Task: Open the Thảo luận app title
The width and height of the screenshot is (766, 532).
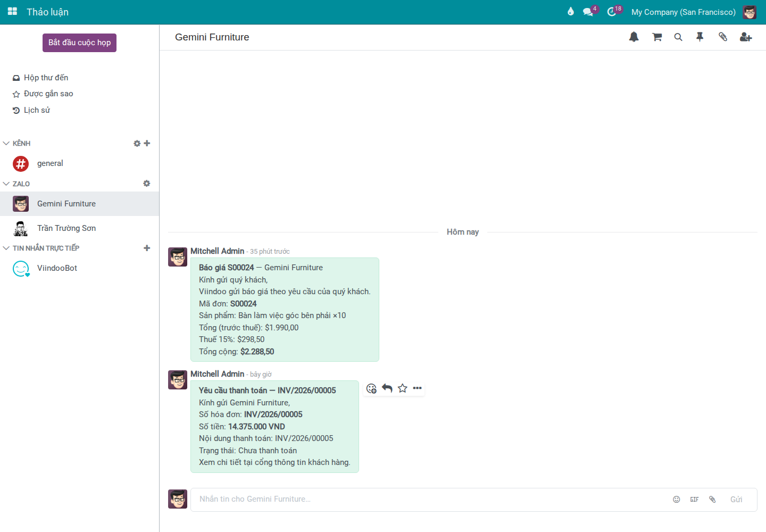Action: pos(47,12)
